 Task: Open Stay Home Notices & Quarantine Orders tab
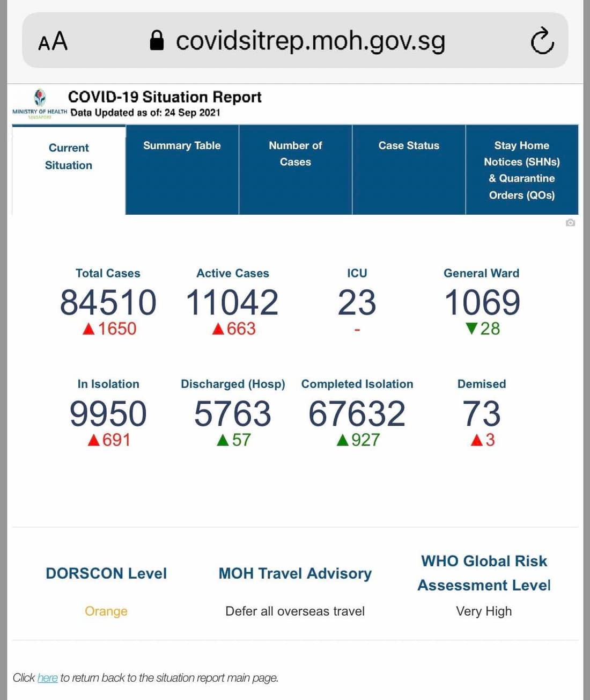(522, 170)
